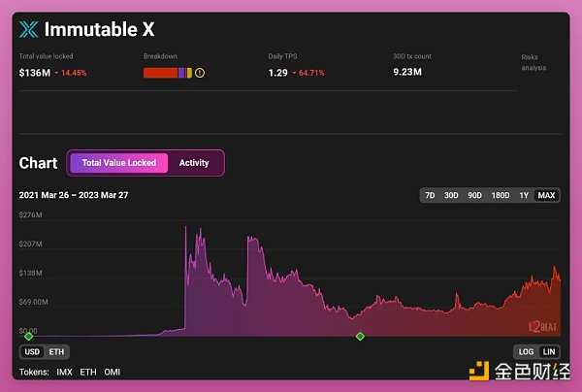The width and height of the screenshot is (582, 392).
Task: Click the Immutable X logo icon
Action: pyautogui.click(x=29, y=30)
